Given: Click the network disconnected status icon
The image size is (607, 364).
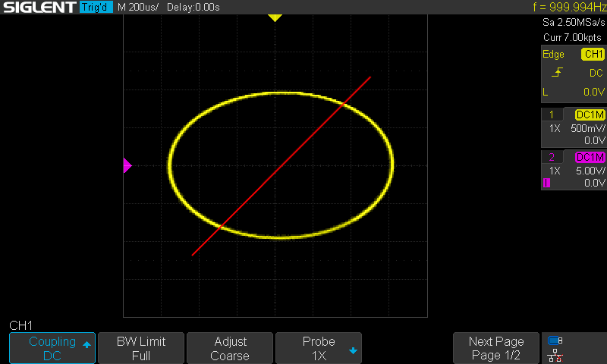Looking at the screenshot, I should tap(555, 355).
